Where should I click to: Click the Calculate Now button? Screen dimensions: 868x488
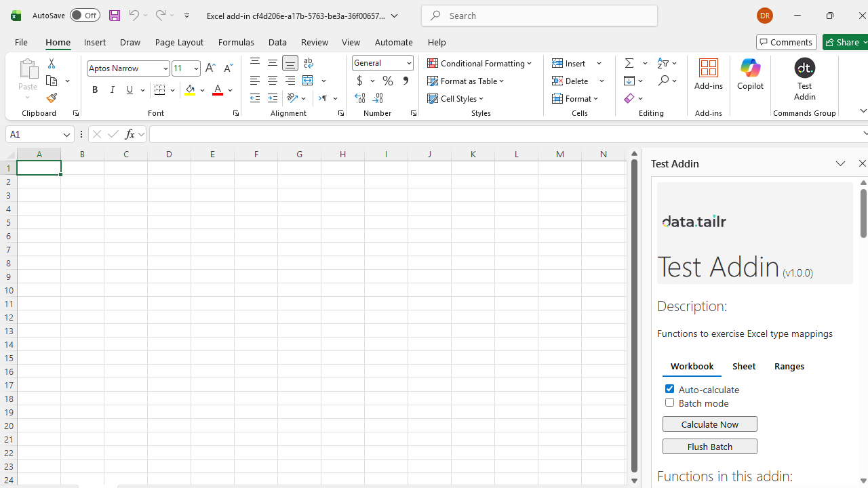[x=709, y=424]
